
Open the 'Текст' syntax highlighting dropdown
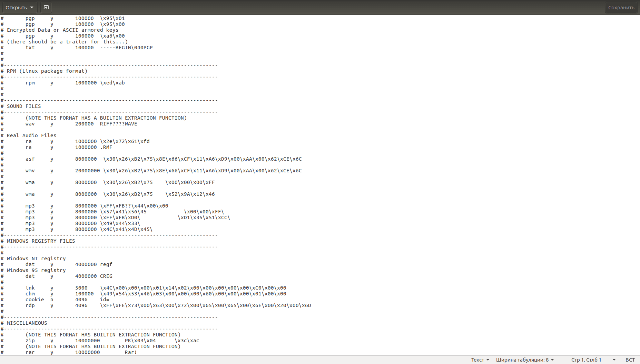[x=480, y=360]
